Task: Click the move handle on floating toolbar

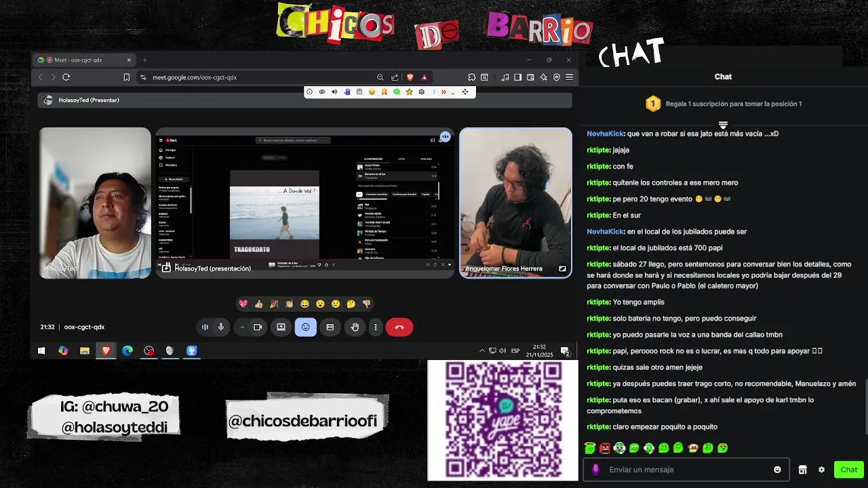Action: pyautogui.click(x=465, y=91)
